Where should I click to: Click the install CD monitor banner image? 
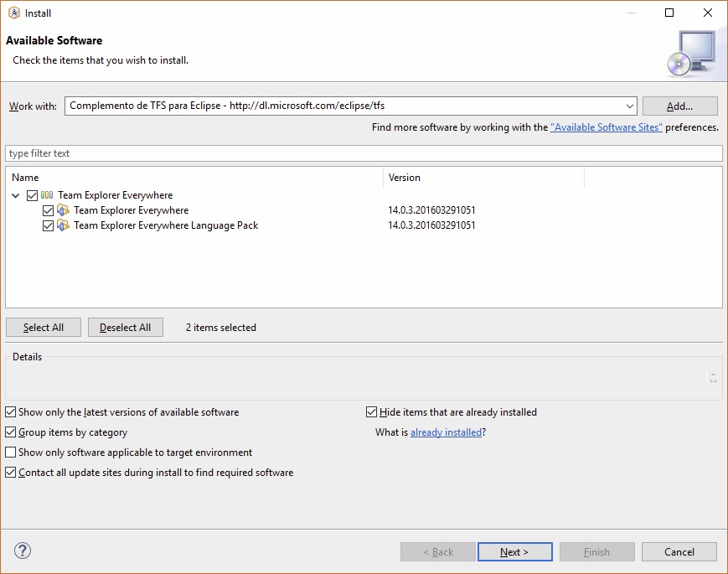click(x=691, y=52)
